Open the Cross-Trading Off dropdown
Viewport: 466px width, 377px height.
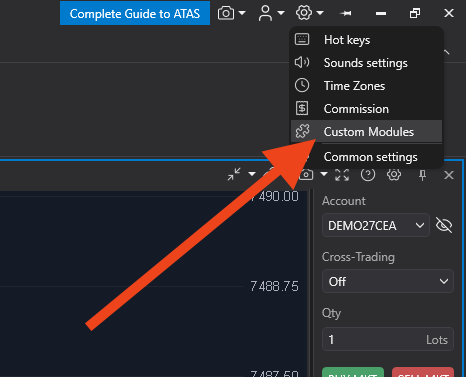pos(388,281)
